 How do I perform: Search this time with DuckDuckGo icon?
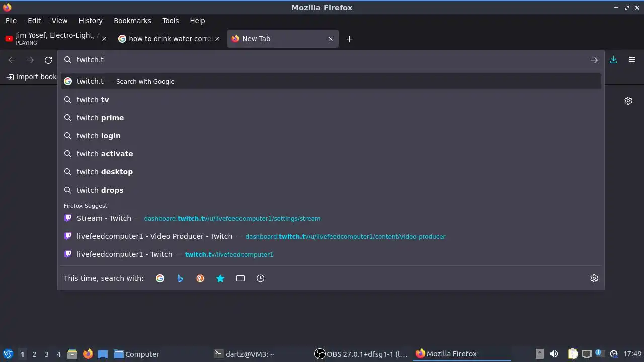200,278
